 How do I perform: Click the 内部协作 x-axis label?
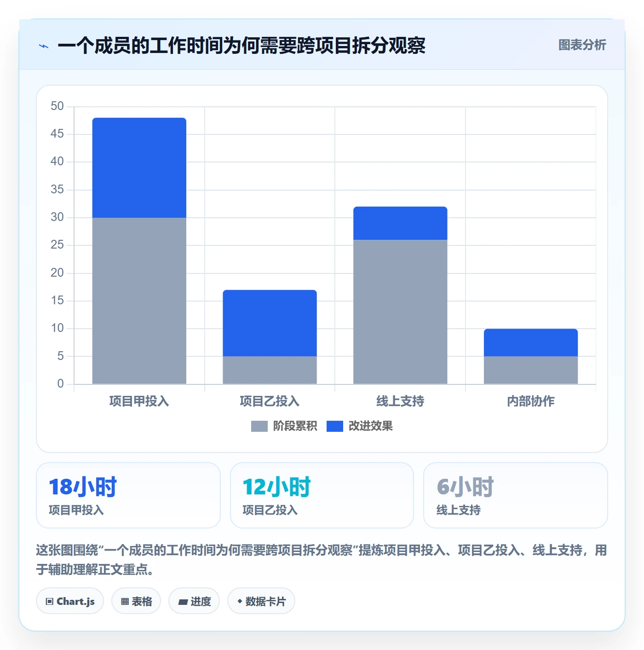coord(531,401)
